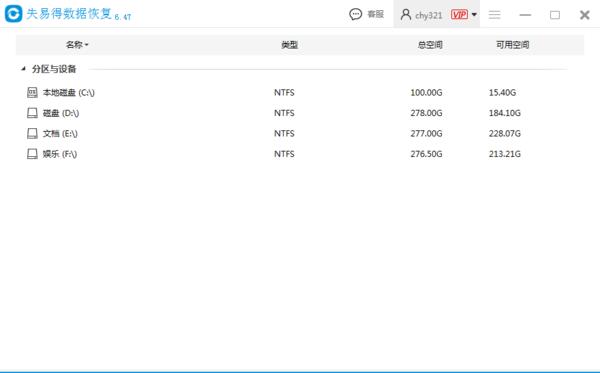Click the user profile silhouette icon
Screen dimensions: 600x373
click(406, 15)
